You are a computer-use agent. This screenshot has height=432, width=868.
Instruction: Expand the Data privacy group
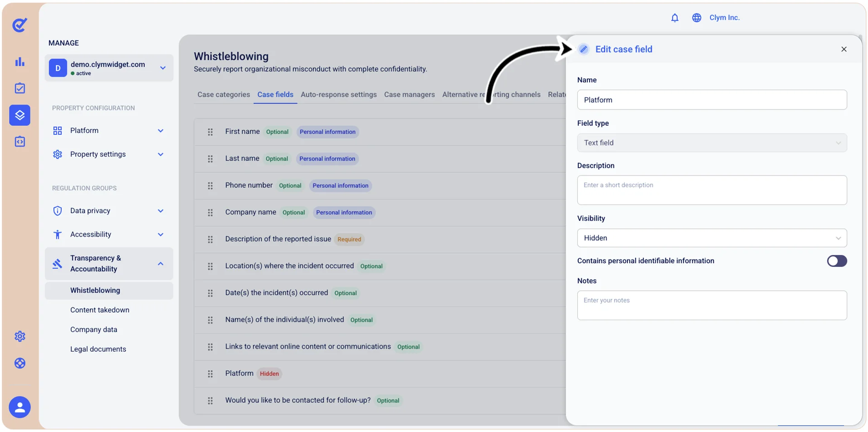(160, 211)
